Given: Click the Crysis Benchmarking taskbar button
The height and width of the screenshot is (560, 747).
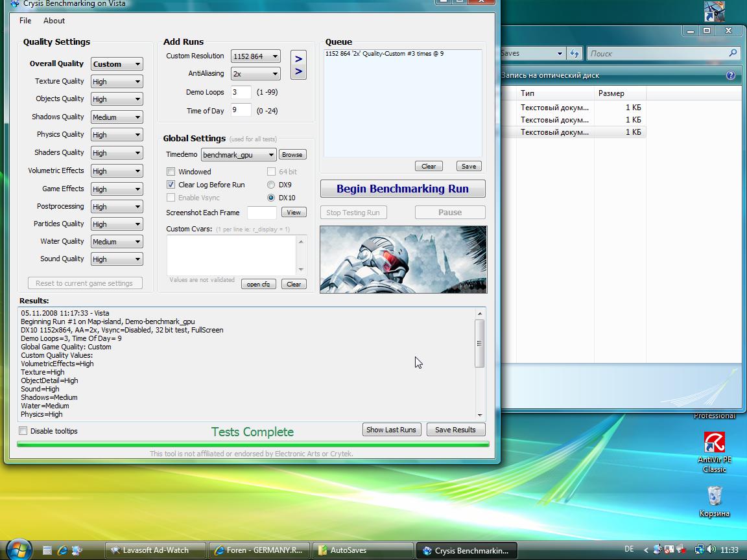Looking at the screenshot, I should click(x=466, y=550).
